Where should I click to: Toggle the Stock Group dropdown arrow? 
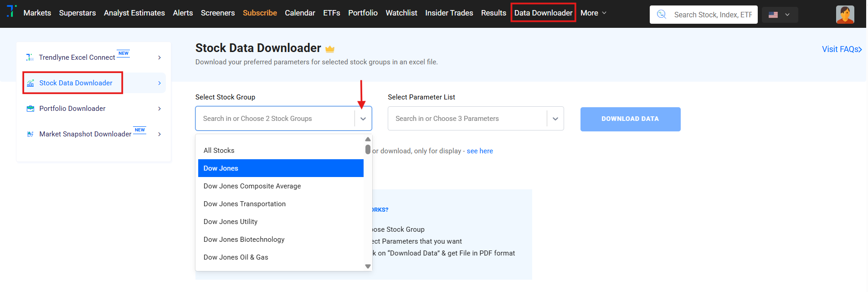point(363,119)
